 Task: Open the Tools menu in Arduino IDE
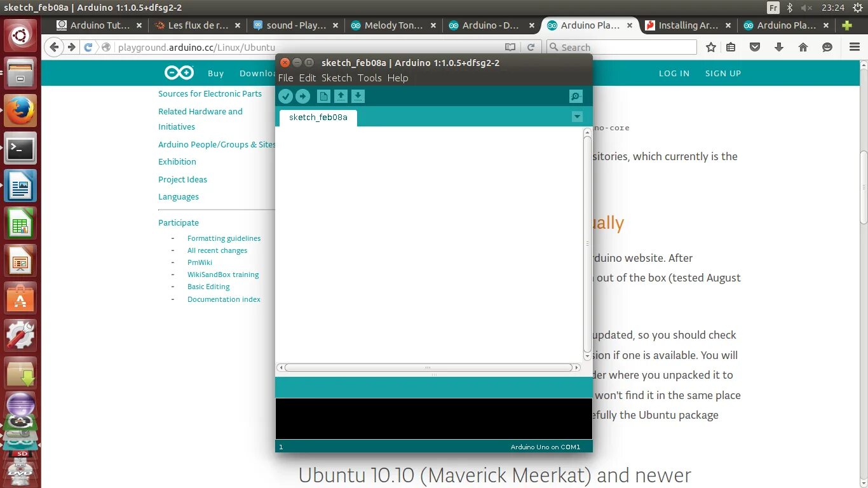point(369,78)
